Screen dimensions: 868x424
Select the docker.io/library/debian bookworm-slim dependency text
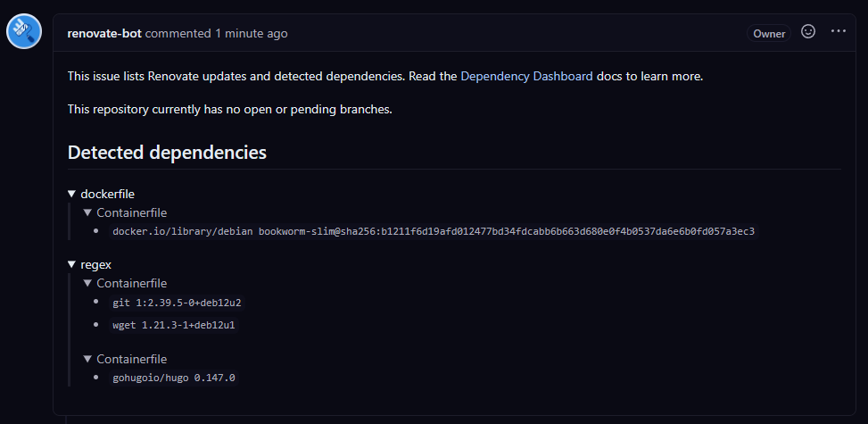pyautogui.click(x=434, y=231)
